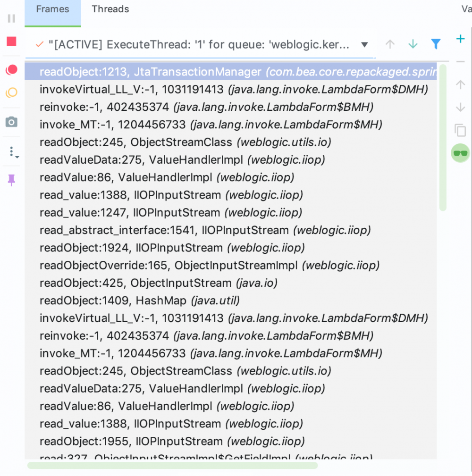Image resolution: width=472 pixels, height=476 pixels.
Task: Switch to the Threads tab
Action: pyautogui.click(x=110, y=8)
